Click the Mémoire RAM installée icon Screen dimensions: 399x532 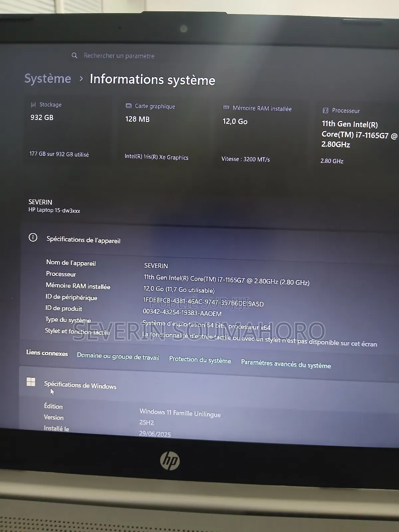pos(226,107)
